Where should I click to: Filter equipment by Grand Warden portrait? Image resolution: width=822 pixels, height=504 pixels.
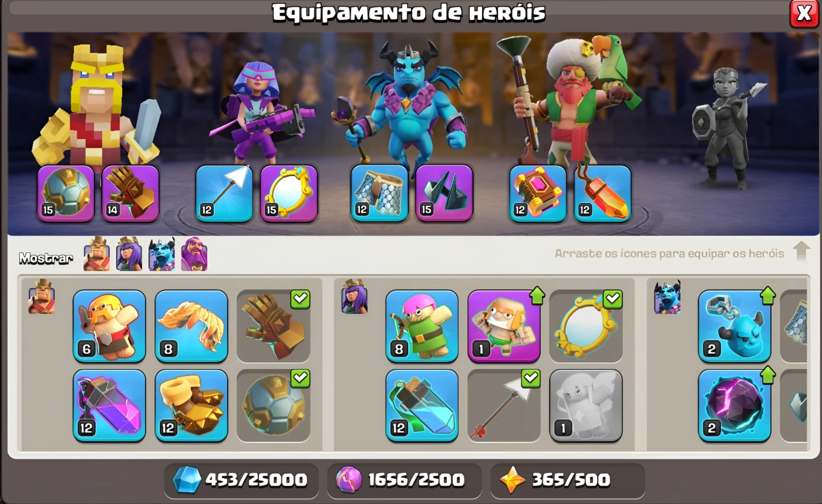[x=194, y=254]
